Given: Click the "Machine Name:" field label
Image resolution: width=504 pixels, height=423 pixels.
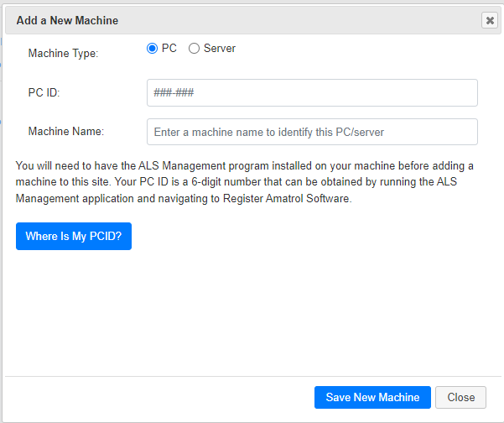Looking at the screenshot, I should (x=66, y=131).
